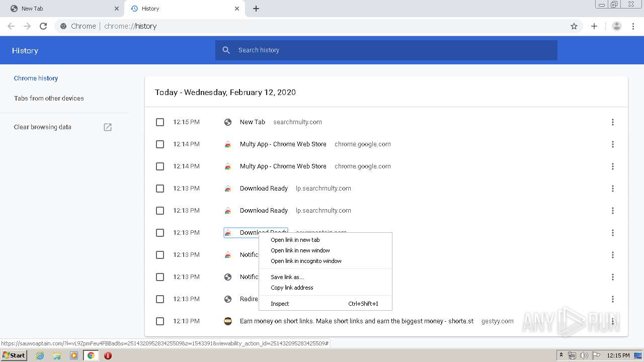This screenshot has height=362, width=644.
Task: Open the Chrome three-dot menu
Action: [633, 26]
